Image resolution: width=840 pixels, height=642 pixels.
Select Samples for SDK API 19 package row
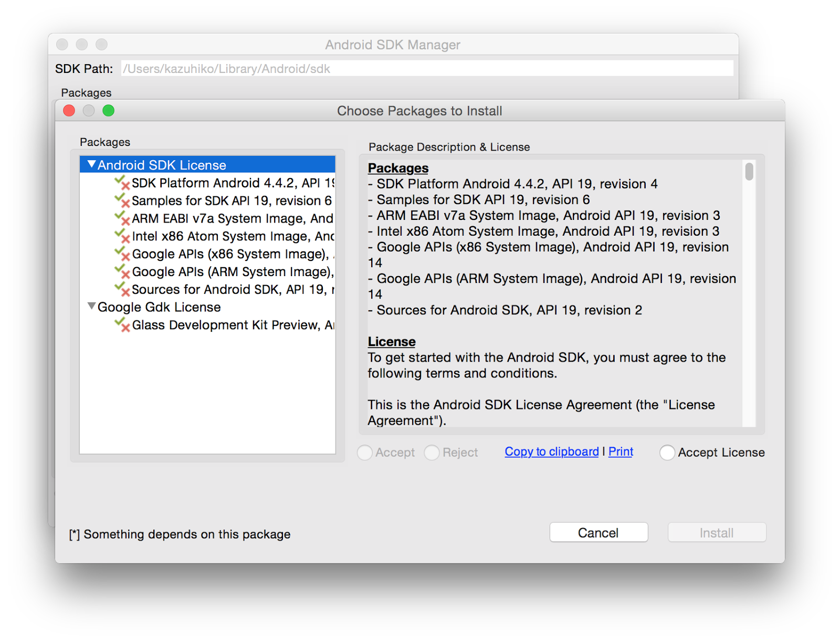click(x=207, y=201)
